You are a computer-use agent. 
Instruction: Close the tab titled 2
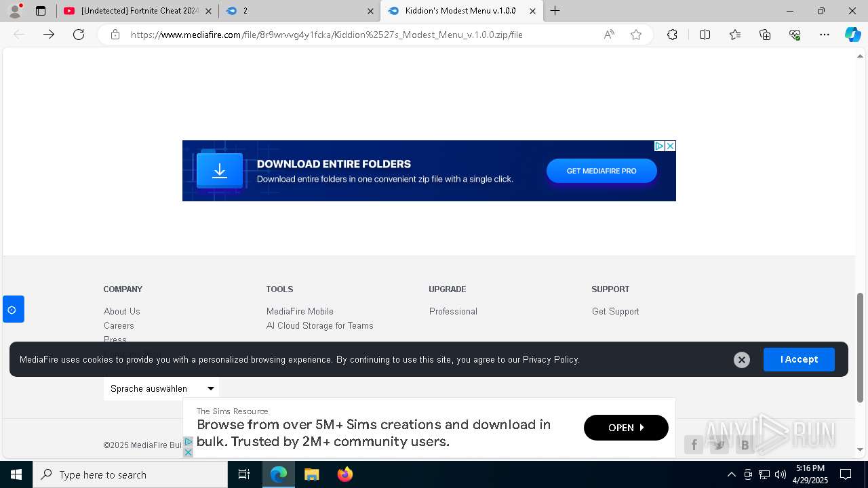[x=370, y=11]
